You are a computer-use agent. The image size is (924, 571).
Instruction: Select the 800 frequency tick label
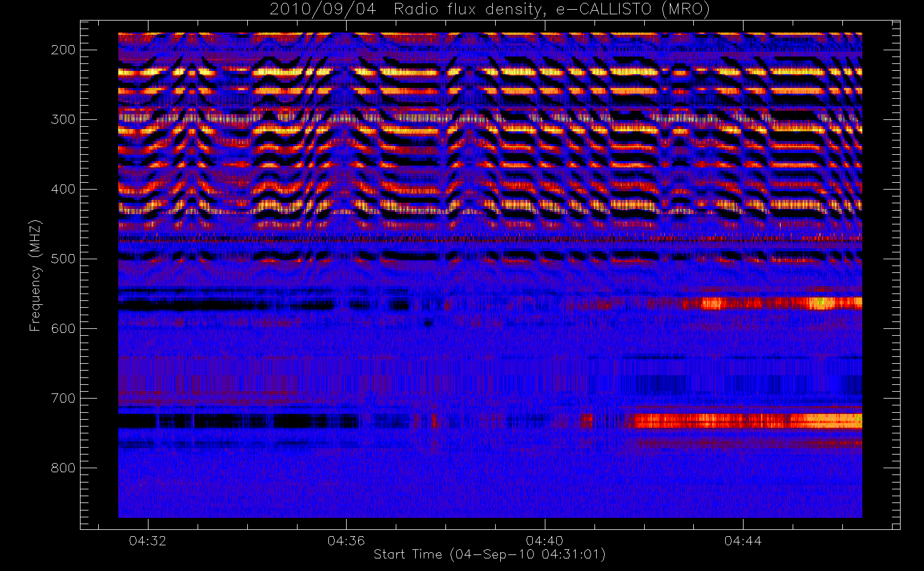63,468
